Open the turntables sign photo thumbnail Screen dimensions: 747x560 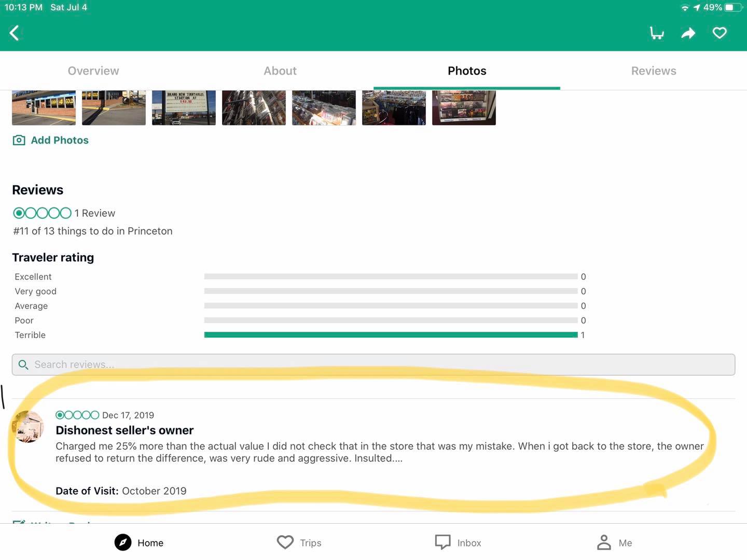184,108
